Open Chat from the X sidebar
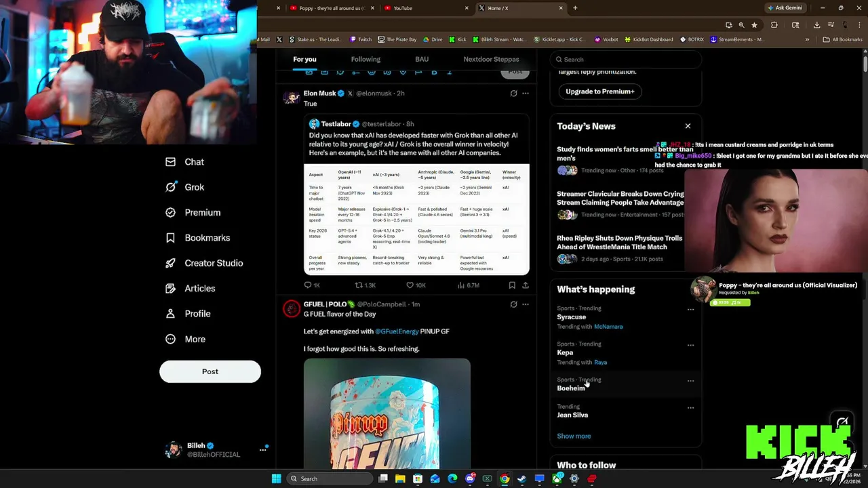Viewport: 868px width, 488px height. [x=184, y=162]
